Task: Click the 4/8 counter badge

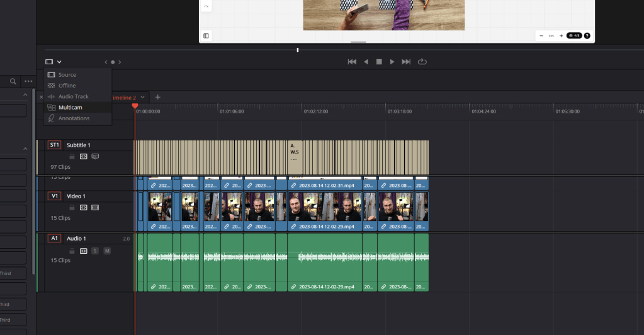Action: tap(574, 36)
